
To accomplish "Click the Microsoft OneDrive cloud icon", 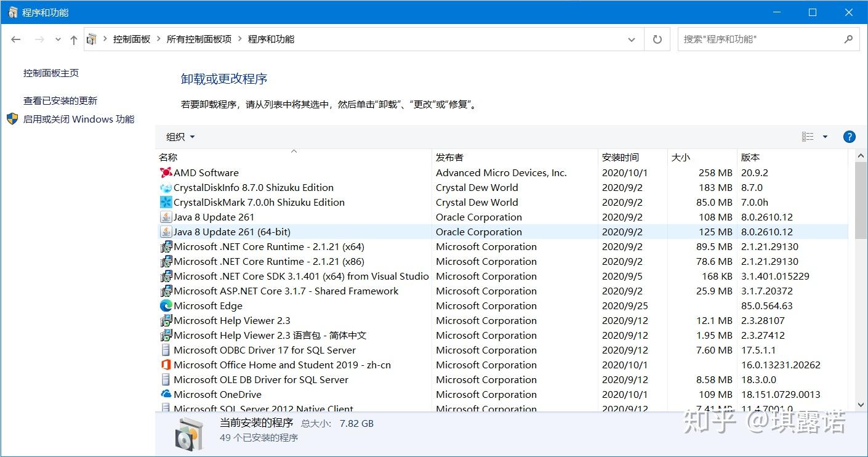I will tap(166, 395).
